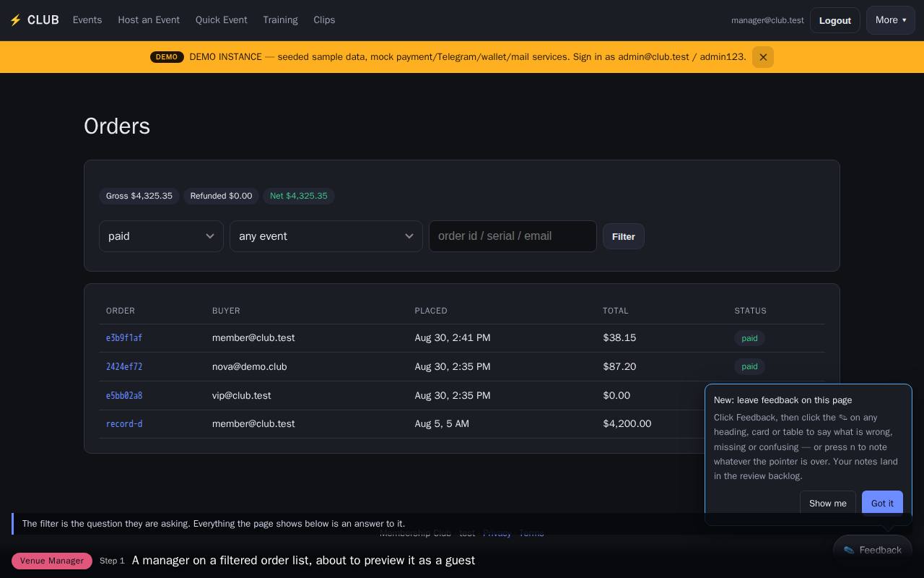This screenshot has height=578, width=924.
Task: Open Quick Event from navigation
Action: tap(222, 20)
